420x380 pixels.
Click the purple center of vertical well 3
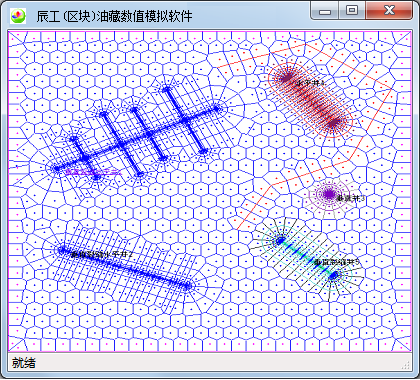(329, 194)
